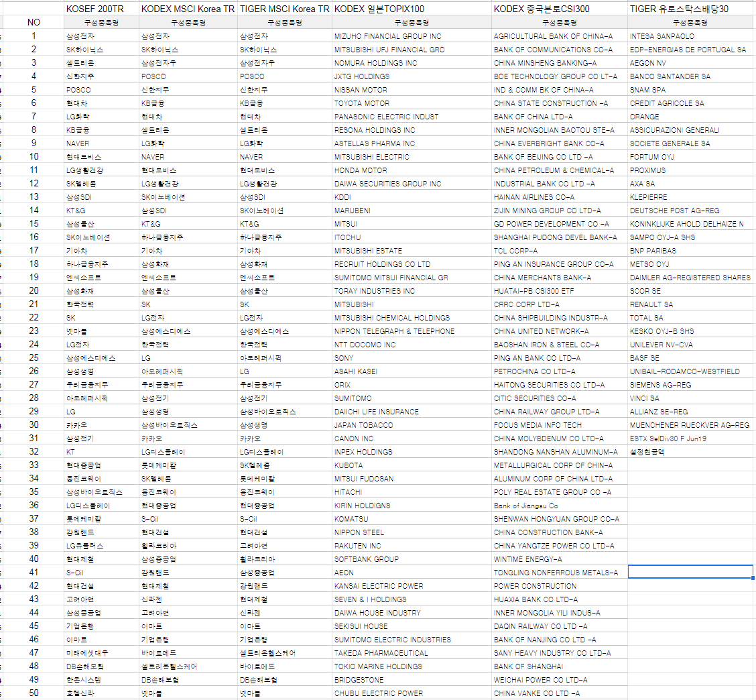Click the BRIDGESTONE cell
756x700 pixels.
tap(412, 679)
